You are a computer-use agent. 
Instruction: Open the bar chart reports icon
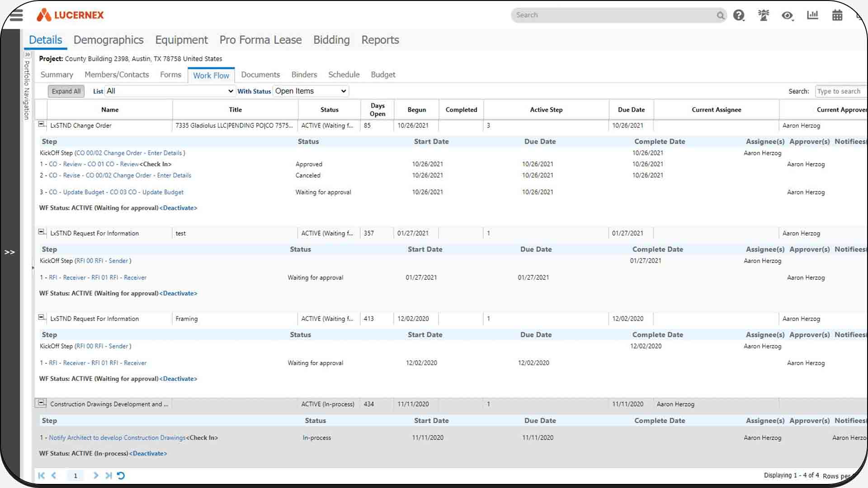[x=812, y=15]
